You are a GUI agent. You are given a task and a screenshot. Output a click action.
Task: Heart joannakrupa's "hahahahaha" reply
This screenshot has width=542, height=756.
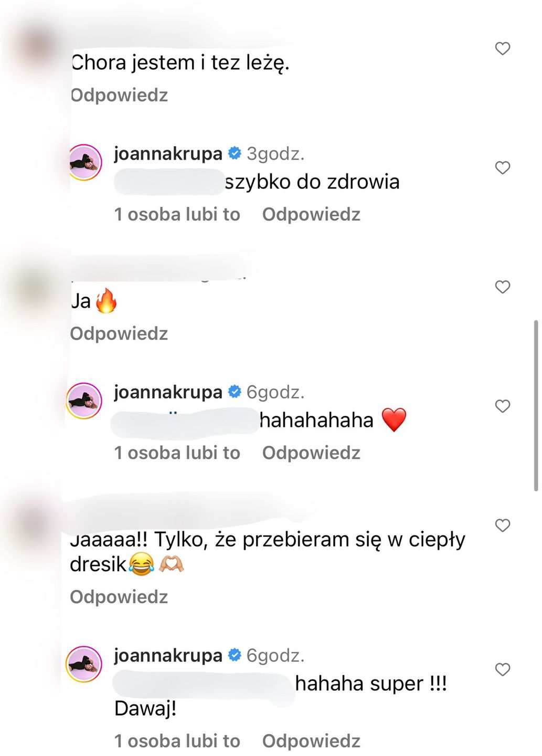pos(502,406)
